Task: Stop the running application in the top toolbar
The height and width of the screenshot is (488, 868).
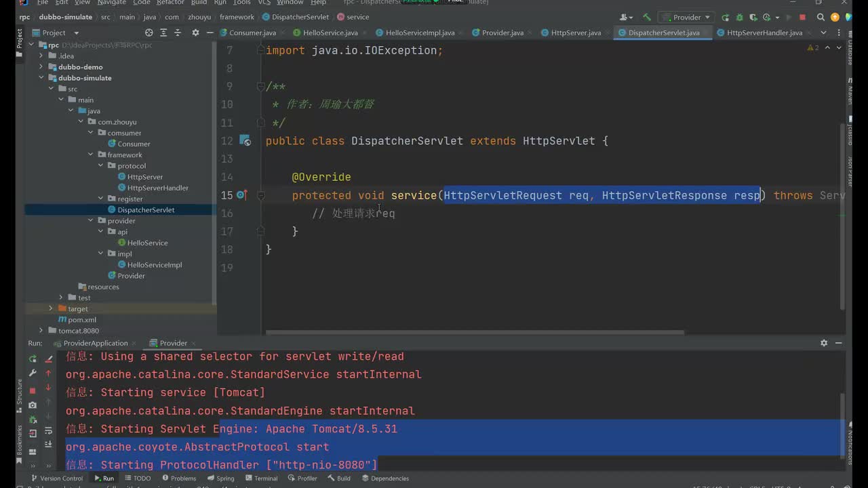Action: (803, 17)
